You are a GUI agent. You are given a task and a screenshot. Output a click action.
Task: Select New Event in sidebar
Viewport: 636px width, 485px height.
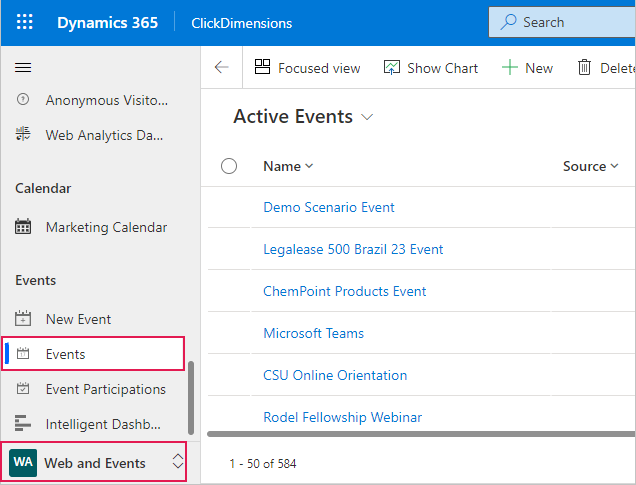(93, 319)
